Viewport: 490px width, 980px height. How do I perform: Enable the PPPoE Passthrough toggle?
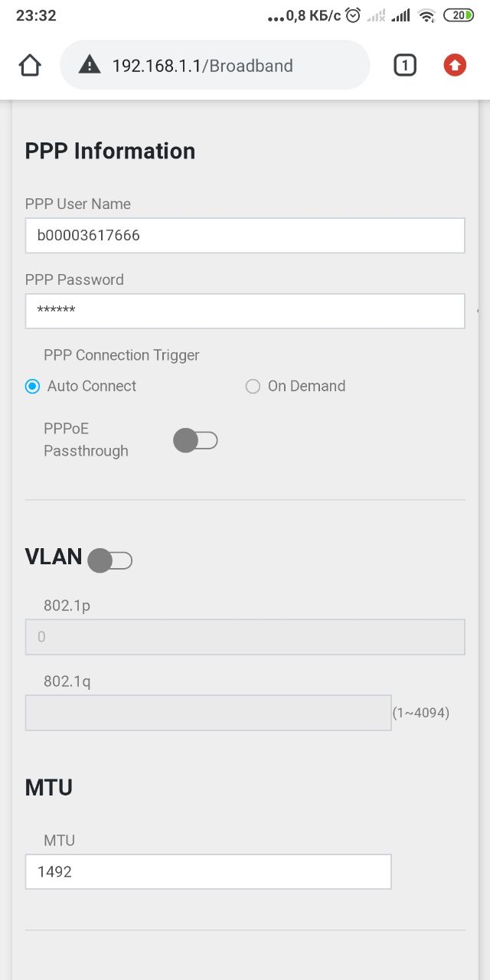click(x=195, y=440)
